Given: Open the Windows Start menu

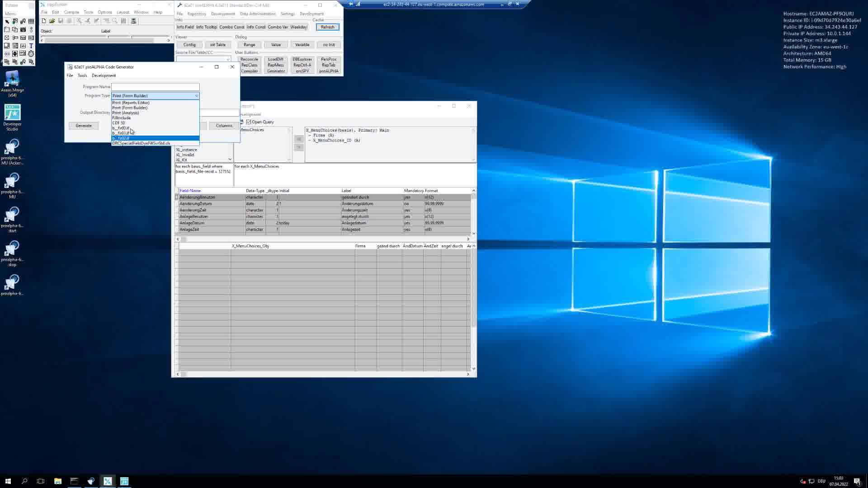Looking at the screenshot, I should (8, 481).
